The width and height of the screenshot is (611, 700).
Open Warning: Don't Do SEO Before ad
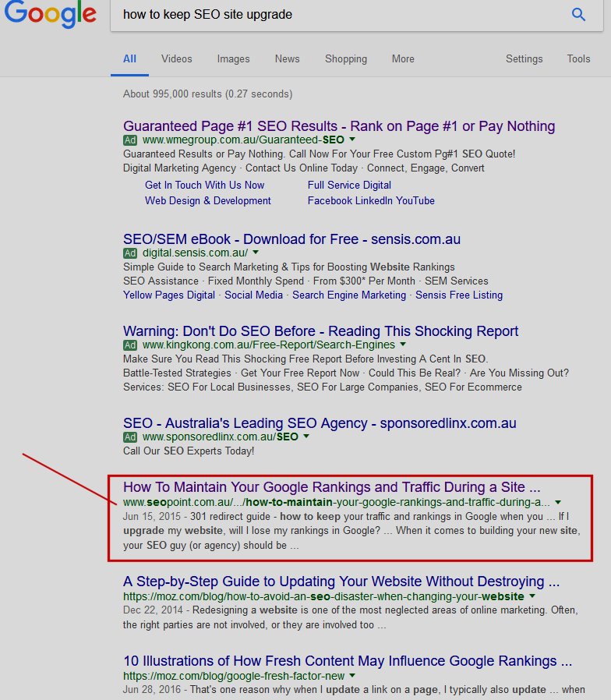click(x=320, y=331)
